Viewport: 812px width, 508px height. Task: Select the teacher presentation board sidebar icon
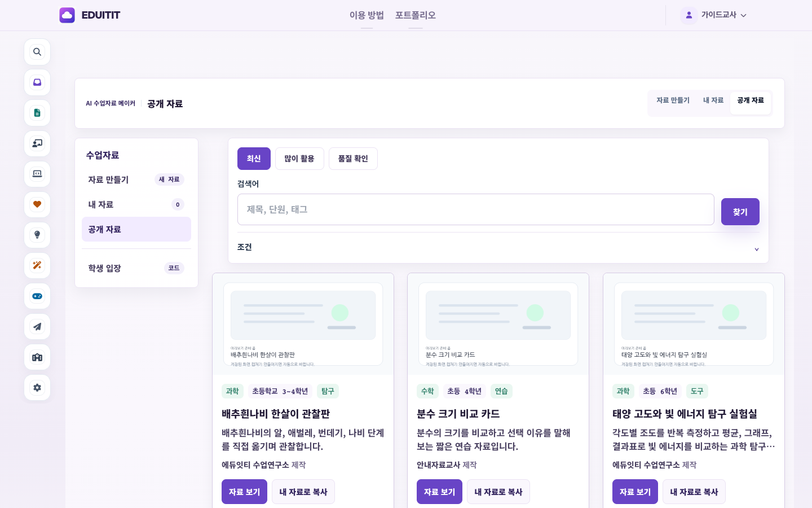[x=37, y=143]
